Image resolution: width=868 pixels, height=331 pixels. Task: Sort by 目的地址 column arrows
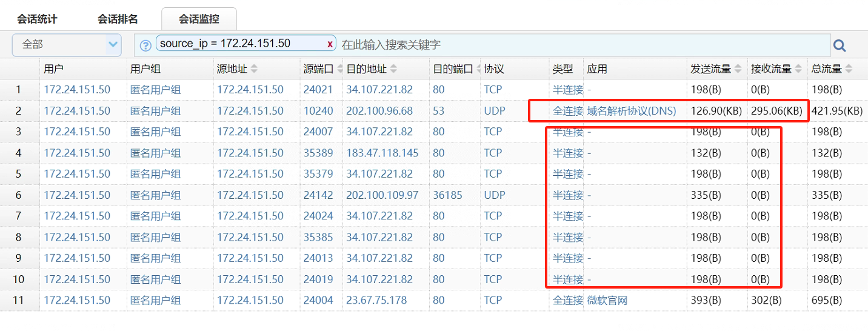click(393, 69)
